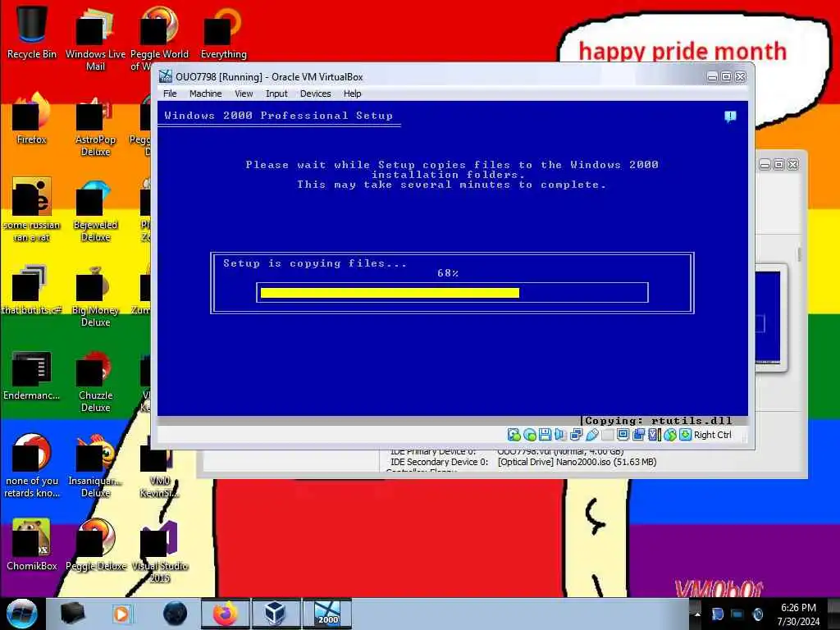Minimize the background VirtualBox Manager window
This screenshot has height=630, width=840.
pos(765,164)
